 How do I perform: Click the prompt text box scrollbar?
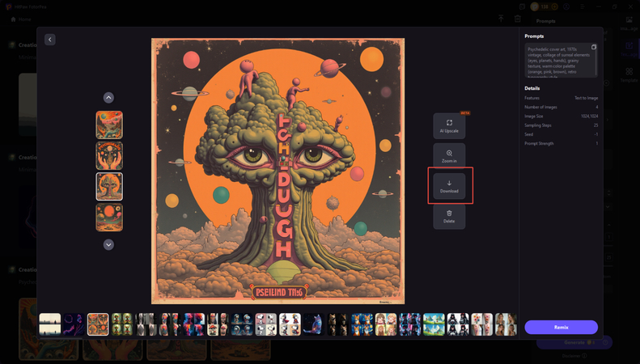coord(597,61)
